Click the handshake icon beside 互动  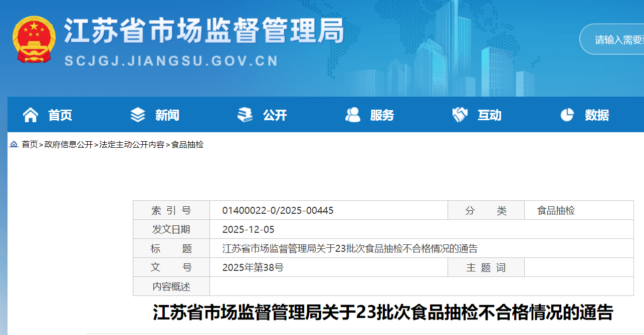[x=460, y=115]
